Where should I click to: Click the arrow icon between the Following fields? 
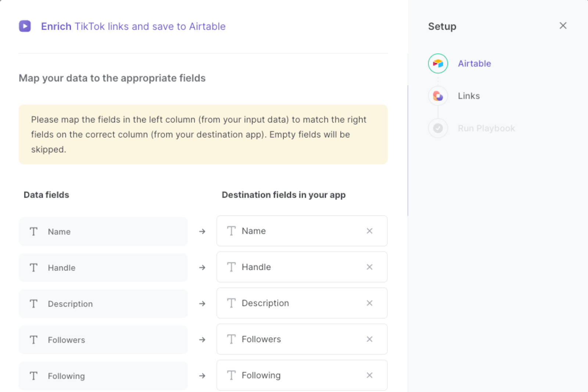pos(202,375)
